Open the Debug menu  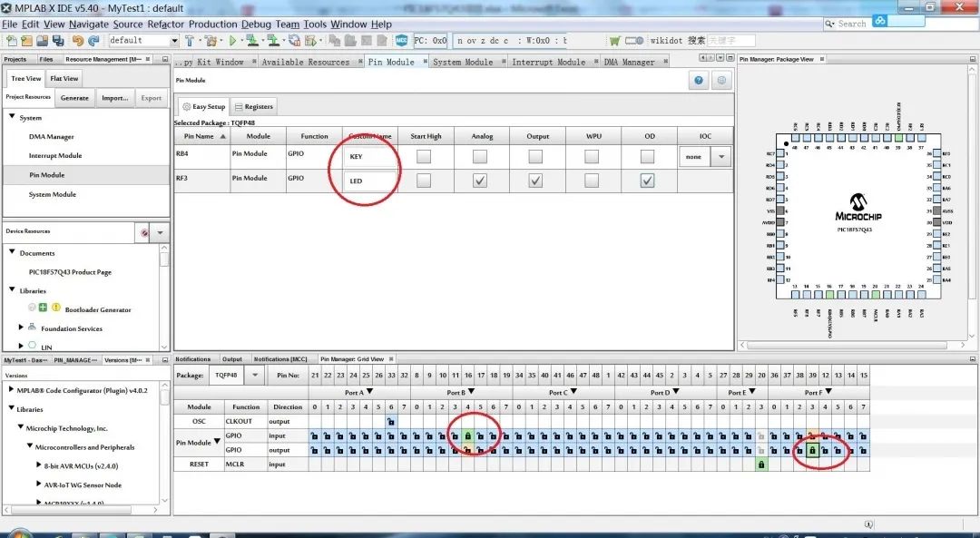click(256, 24)
